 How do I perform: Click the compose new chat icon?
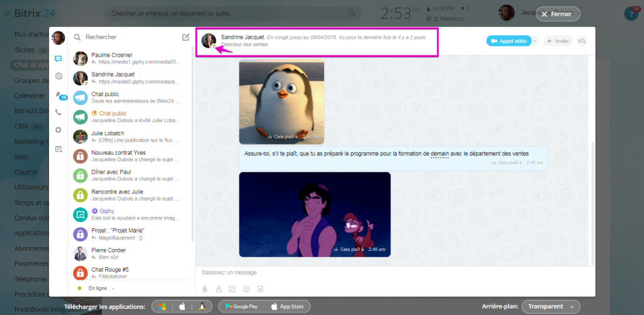pos(186,37)
